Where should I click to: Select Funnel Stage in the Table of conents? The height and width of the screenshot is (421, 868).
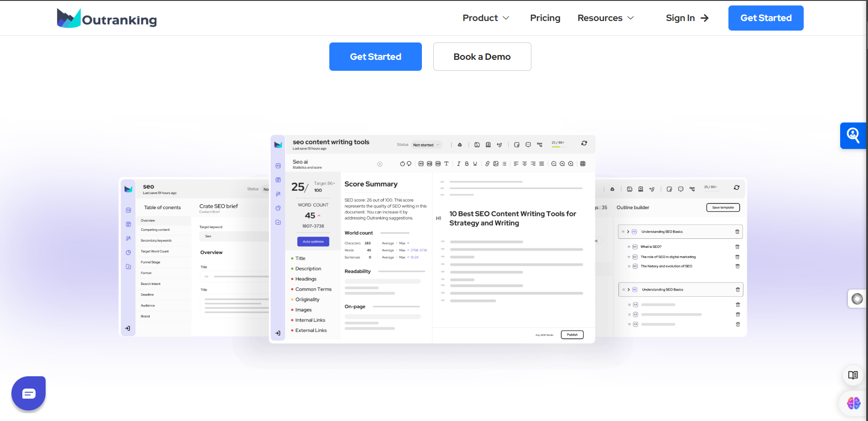click(x=163, y=262)
